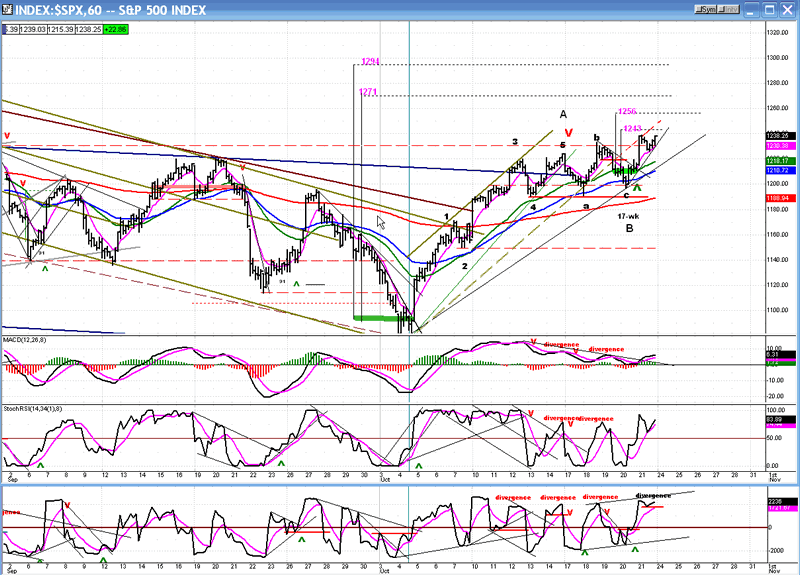Select the 1238.25 last price box
Viewport: 800px width, 575px height.
pyautogui.click(x=88, y=30)
